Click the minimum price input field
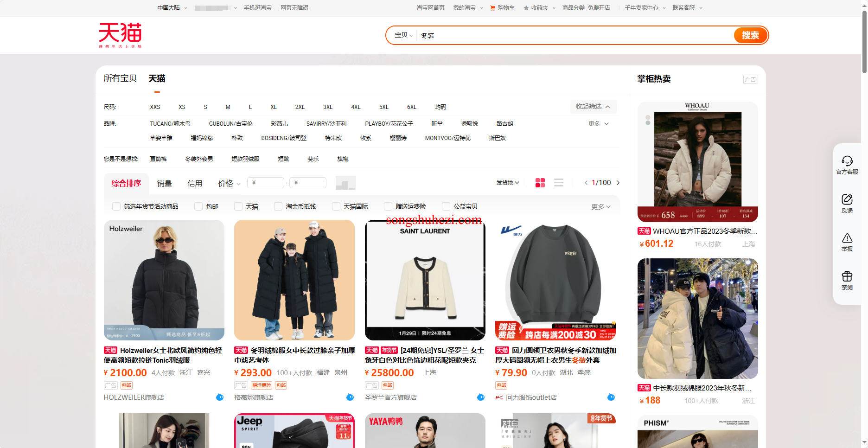Image resolution: width=868 pixels, height=448 pixels. [x=265, y=183]
